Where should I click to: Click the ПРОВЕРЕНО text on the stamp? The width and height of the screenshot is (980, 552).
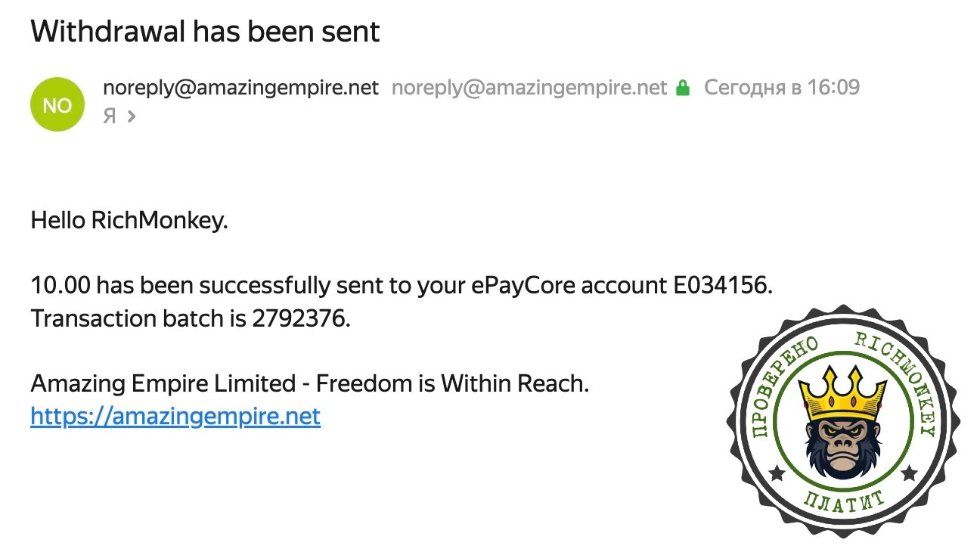(x=779, y=386)
